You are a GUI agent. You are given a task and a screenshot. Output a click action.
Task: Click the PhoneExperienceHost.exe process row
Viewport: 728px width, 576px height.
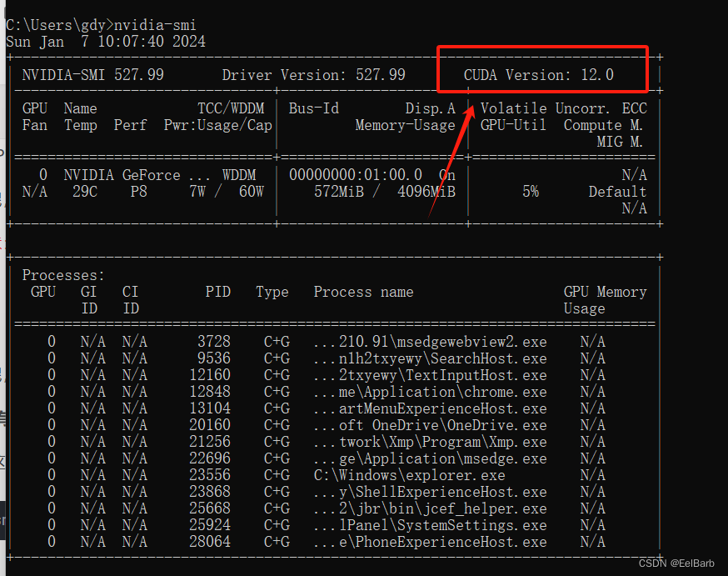[433, 541]
